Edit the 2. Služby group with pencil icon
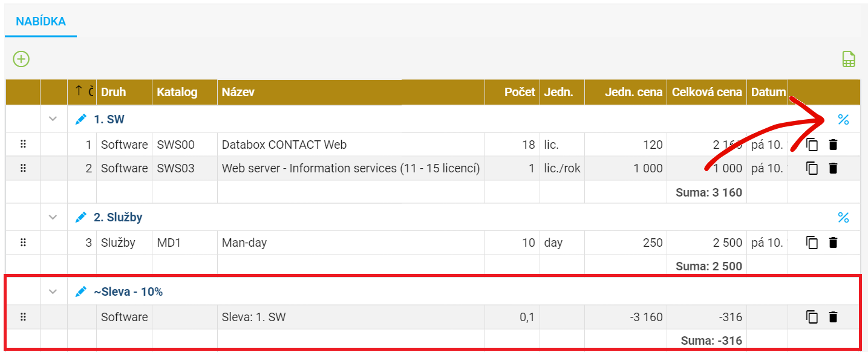This screenshot has width=868, height=352. point(81,217)
